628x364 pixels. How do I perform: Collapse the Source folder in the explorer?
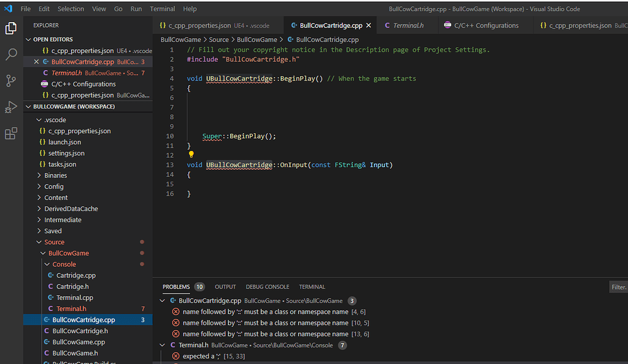pyautogui.click(x=39, y=241)
